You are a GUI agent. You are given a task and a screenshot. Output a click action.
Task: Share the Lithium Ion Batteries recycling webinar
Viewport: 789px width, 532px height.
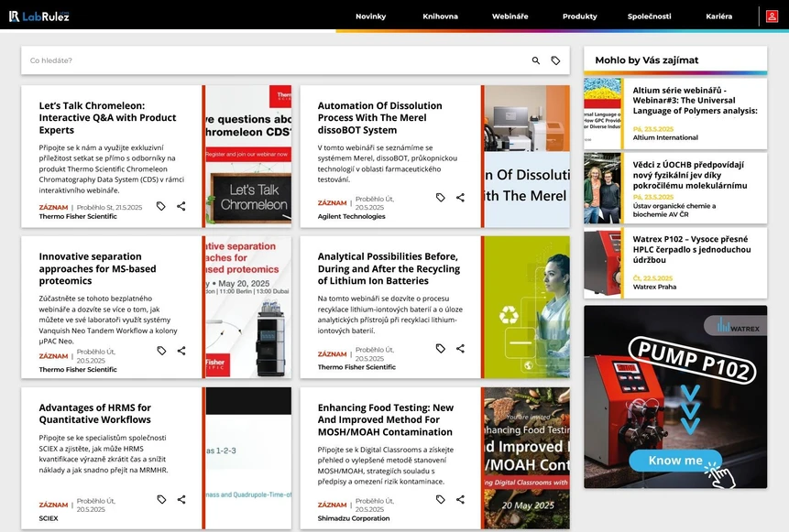point(460,349)
